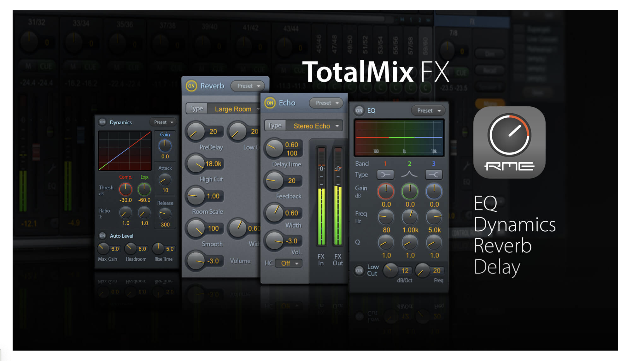
Task: Click the RME TotalMix app icon
Action: [509, 142]
